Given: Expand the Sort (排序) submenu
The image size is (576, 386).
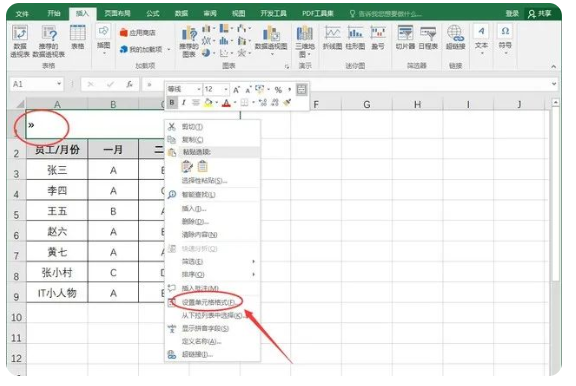Looking at the screenshot, I should click(213, 274).
